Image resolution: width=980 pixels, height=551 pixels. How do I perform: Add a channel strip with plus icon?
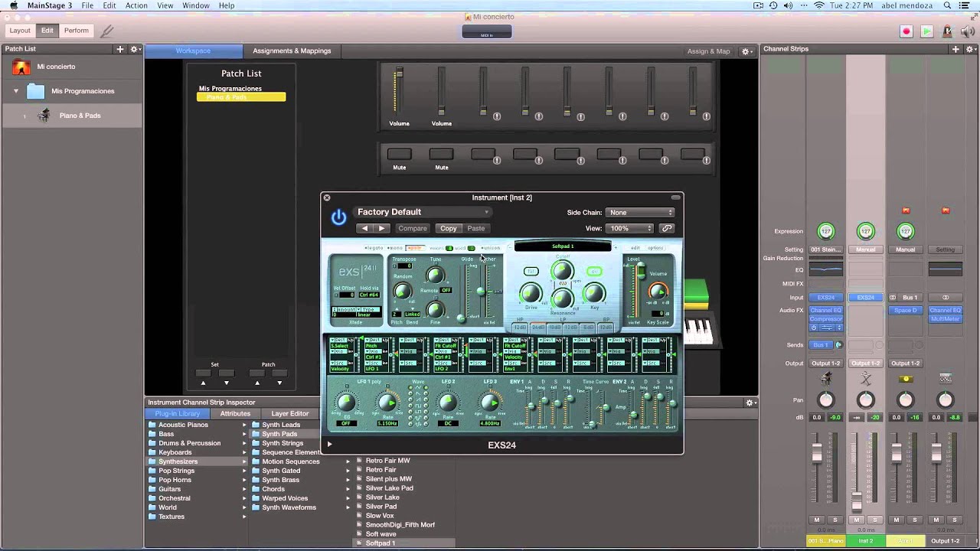(955, 49)
